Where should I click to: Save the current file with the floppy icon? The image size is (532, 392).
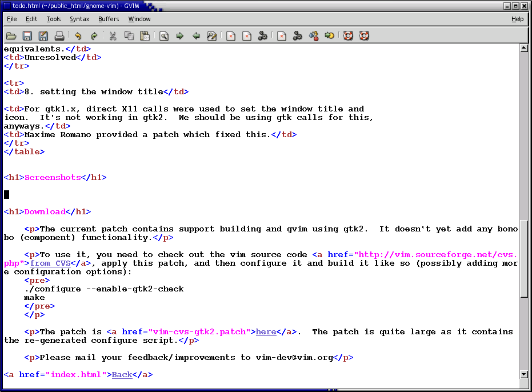pos(27,35)
